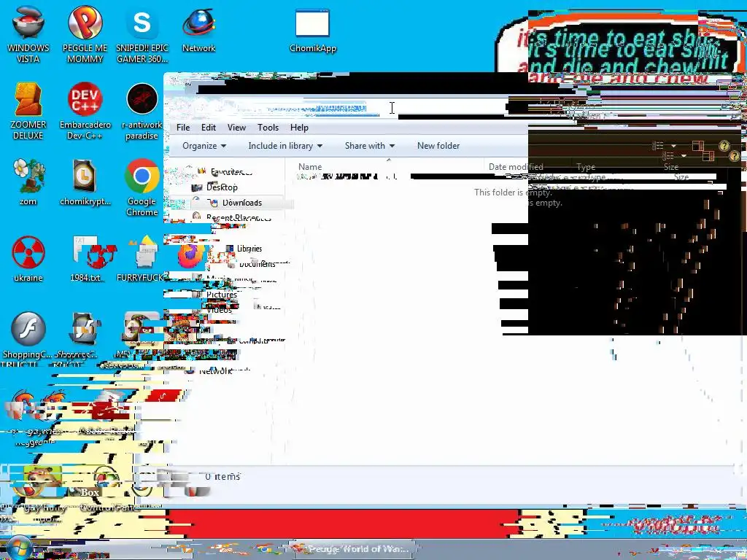Click the Explorer Help question mark icon

coord(724,146)
